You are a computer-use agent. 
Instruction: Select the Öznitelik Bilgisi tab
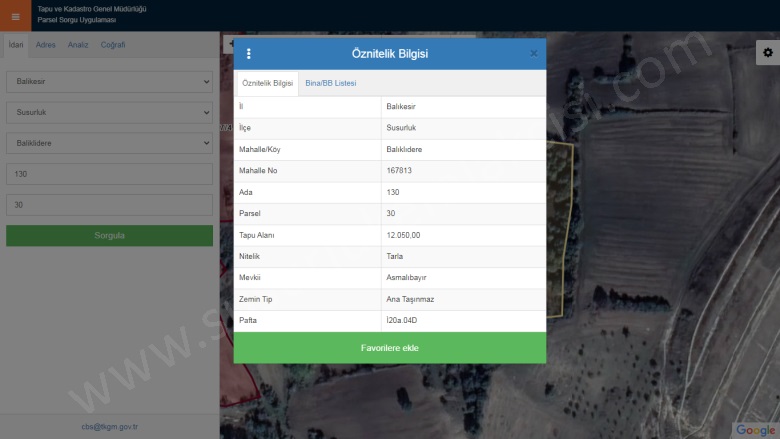(x=267, y=83)
